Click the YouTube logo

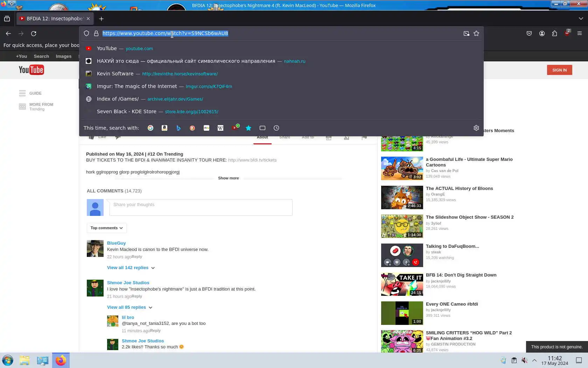point(31,70)
